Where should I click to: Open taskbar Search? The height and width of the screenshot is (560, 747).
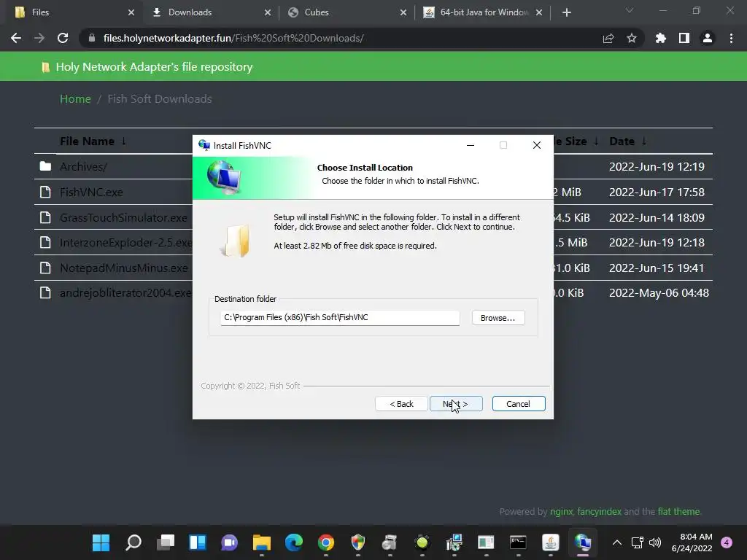click(133, 542)
